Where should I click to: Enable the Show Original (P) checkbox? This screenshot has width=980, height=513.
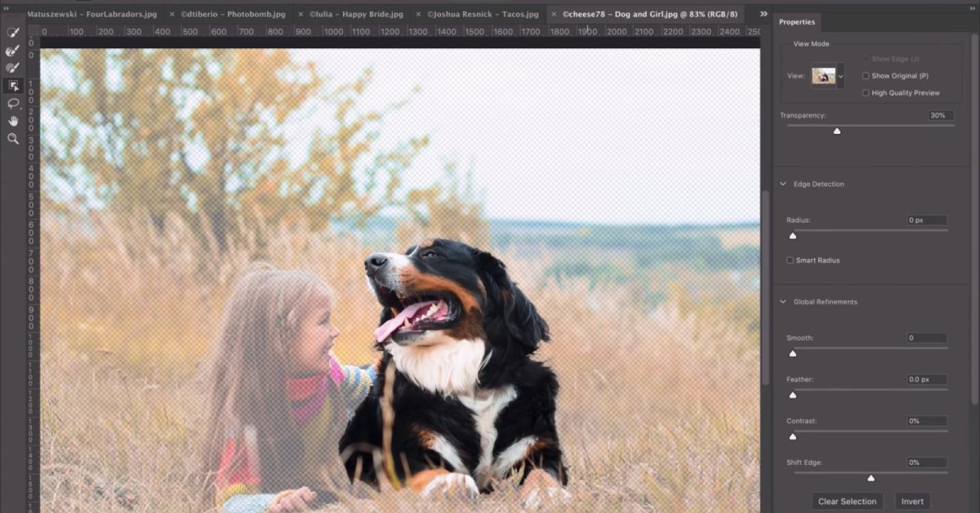click(866, 76)
